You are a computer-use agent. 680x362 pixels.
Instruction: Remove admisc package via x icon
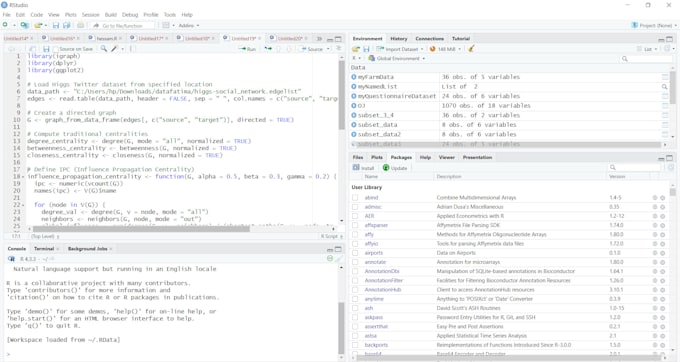663,207
